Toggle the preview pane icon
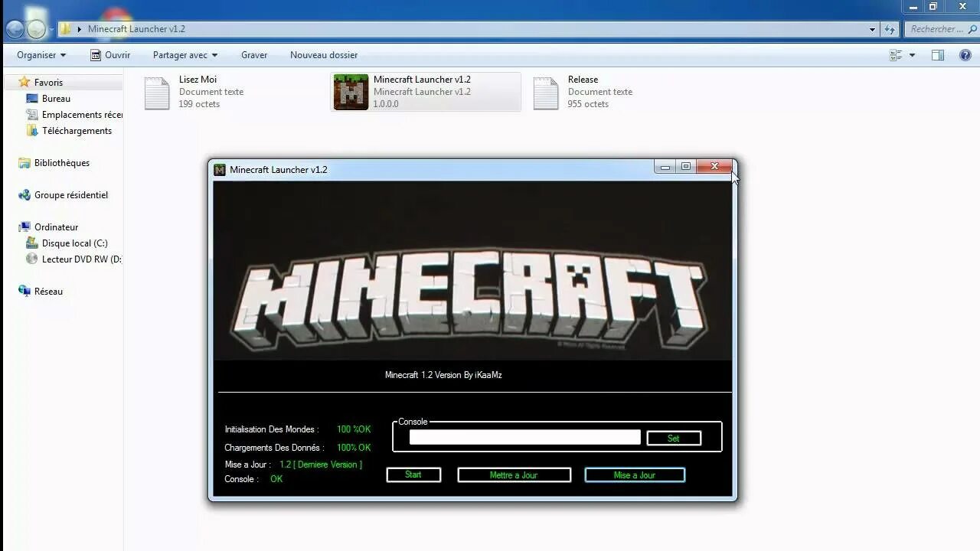This screenshot has width=980, height=551. click(x=938, y=55)
